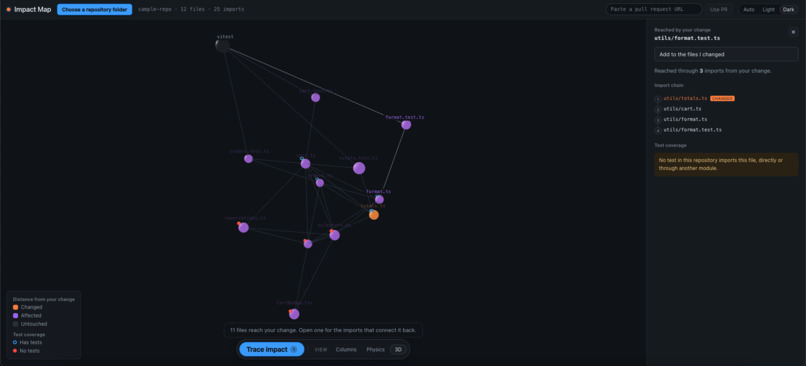806x366 pixels.
Task: Switch theme to Auto
Action: point(749,9)
